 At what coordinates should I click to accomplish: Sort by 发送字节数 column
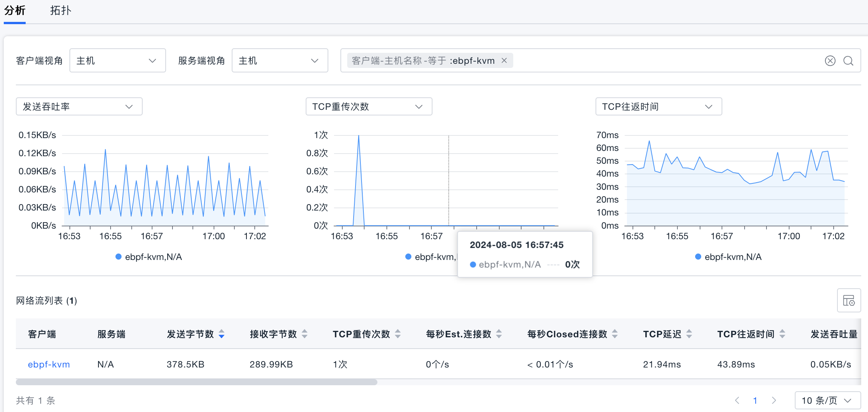click(x=222, y=334)
